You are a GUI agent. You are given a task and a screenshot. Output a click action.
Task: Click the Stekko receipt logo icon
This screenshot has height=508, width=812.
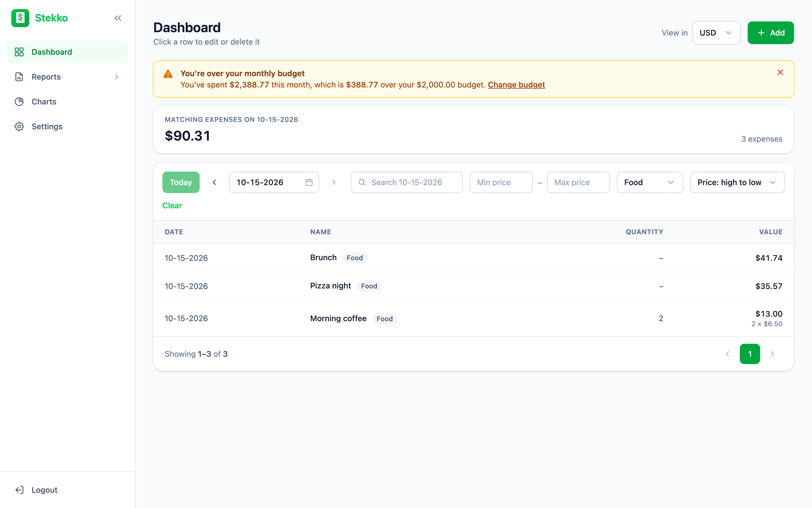(20, 18)
